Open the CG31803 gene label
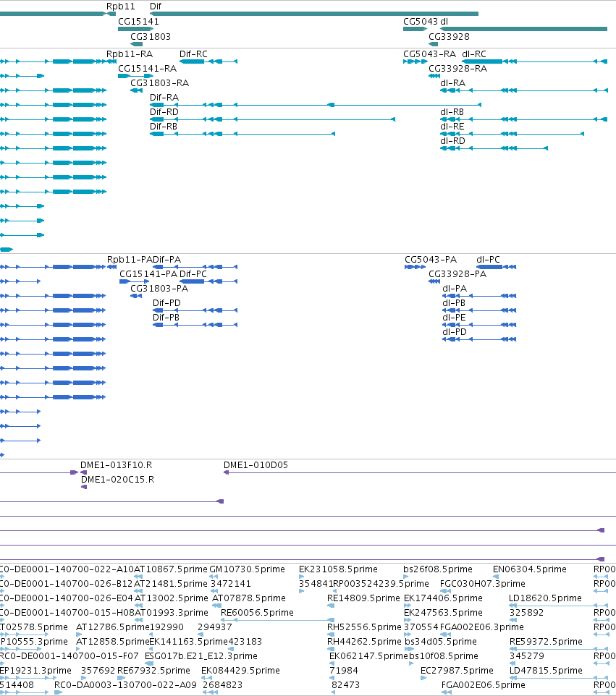Image resolution: width=616 pixels, height=696 pixels. click(151, 37)
